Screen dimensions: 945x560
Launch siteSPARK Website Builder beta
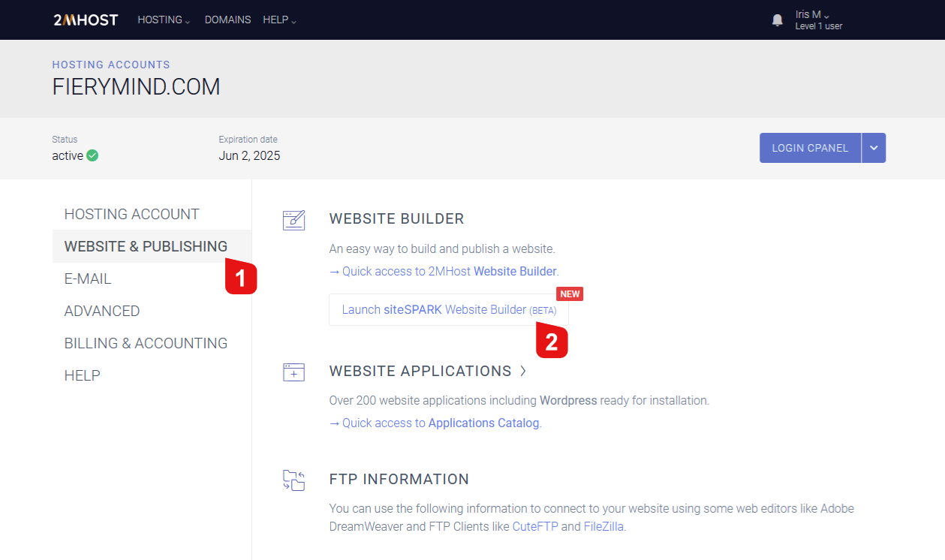point(448,309)
